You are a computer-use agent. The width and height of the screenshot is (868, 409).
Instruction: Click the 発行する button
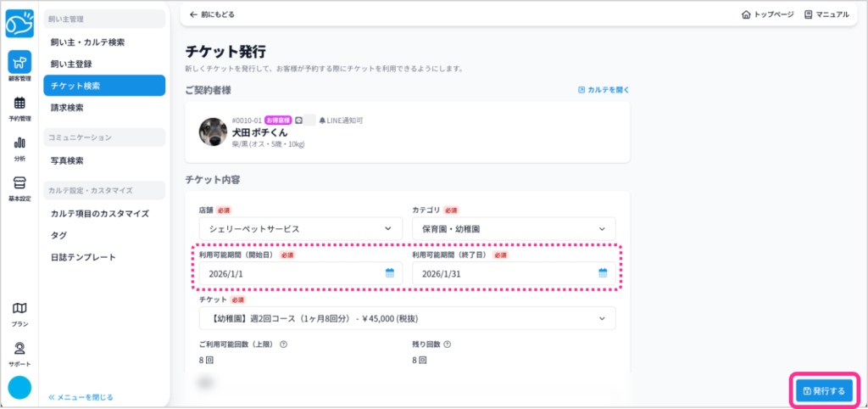823,391
